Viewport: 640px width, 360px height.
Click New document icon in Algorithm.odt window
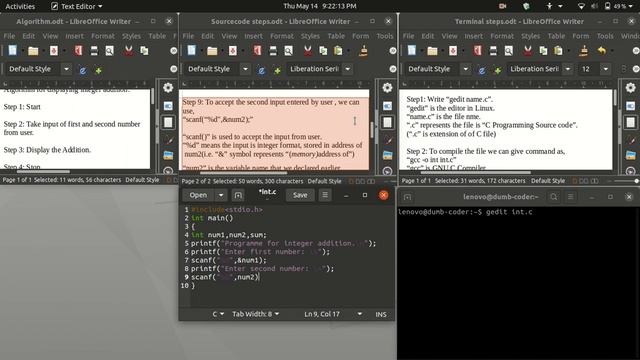click(13, 50)
